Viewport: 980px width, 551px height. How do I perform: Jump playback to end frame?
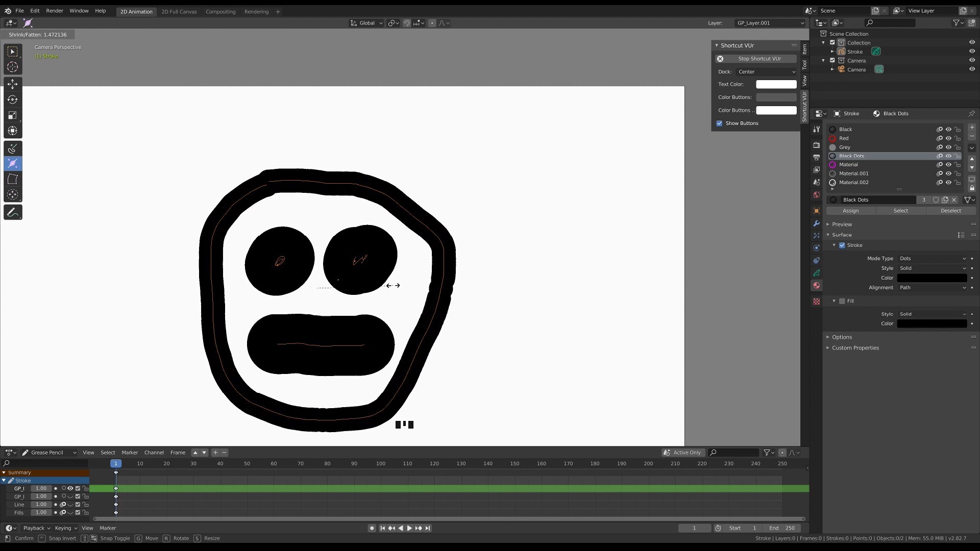pyautogui.click(x=428, y=528)
